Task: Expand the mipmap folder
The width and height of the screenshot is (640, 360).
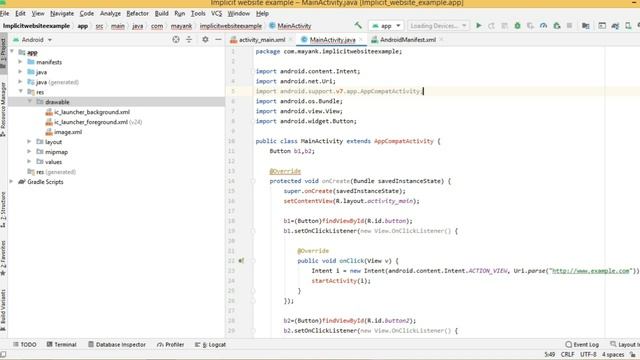Action: click(x=29, y=151)
